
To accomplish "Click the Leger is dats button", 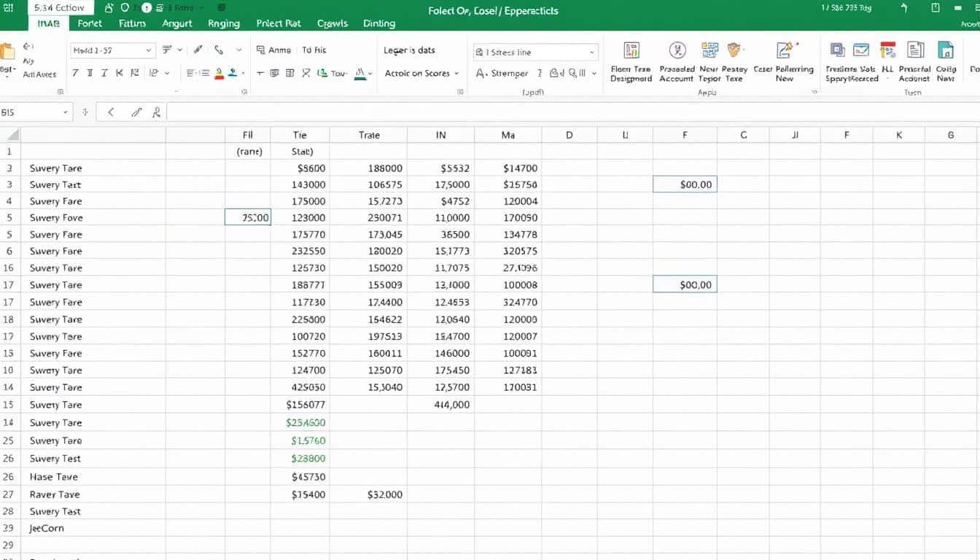I will click(409, 50).
